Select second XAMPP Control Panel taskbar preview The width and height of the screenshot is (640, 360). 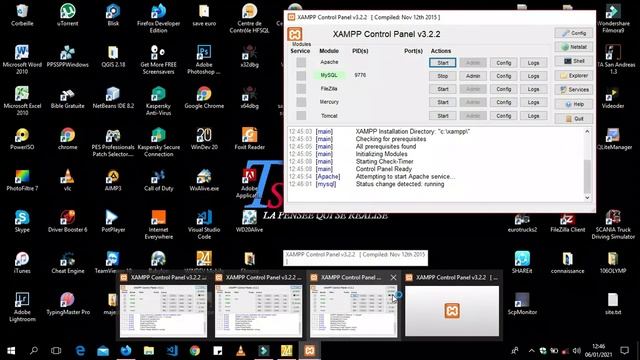coord(258,306)
